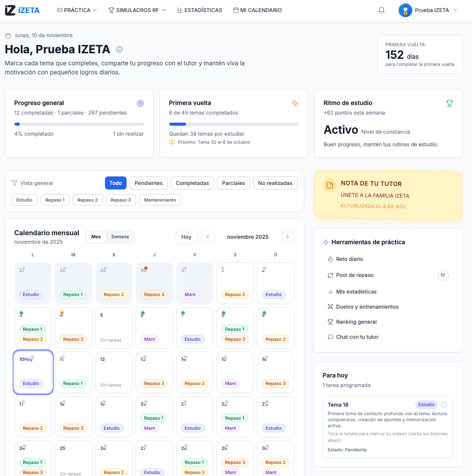The image size is (472, 476).
Task: Click the Progreso general progress bar
Action: tap(79, 124)
